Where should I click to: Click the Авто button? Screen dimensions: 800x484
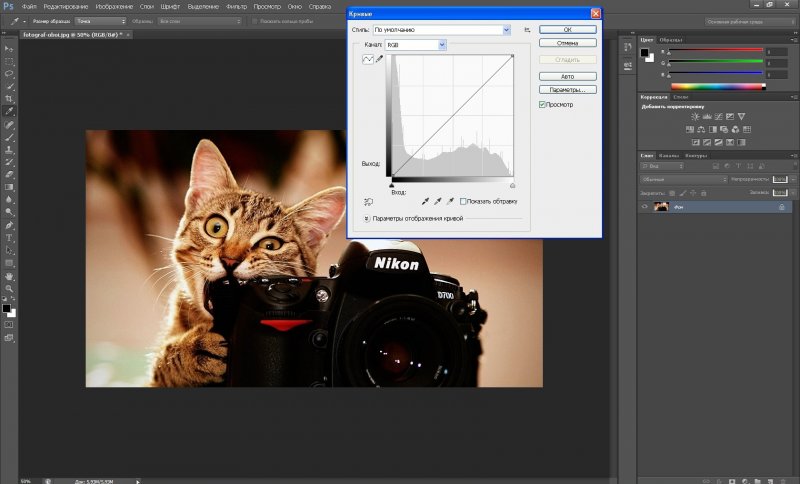point(567,77)
